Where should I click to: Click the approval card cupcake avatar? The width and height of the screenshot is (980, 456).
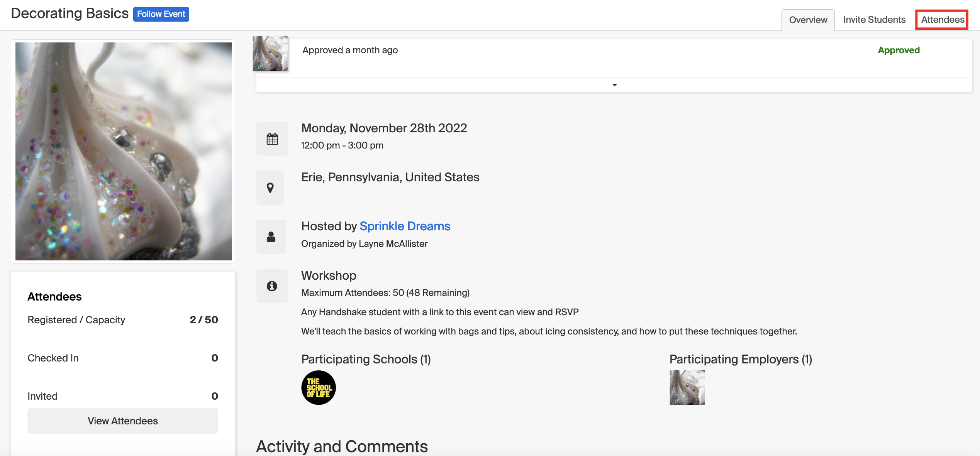[x=270, y=53]
